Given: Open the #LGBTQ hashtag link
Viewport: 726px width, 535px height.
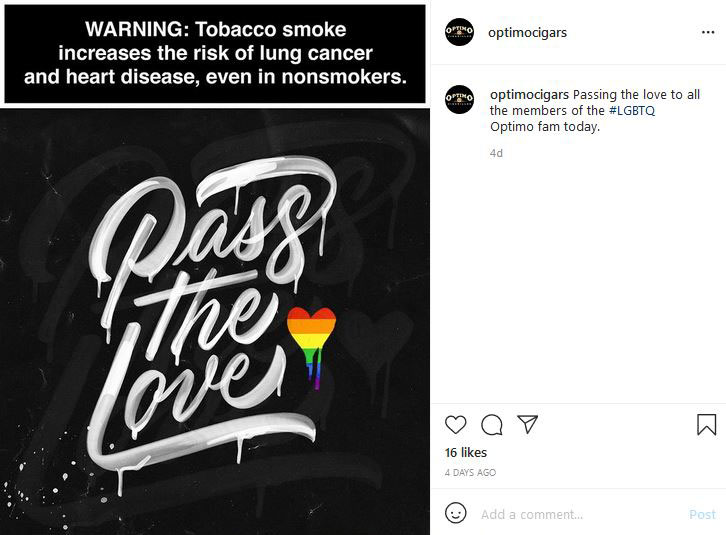Looking at the screenshot, I should point(632,111).
